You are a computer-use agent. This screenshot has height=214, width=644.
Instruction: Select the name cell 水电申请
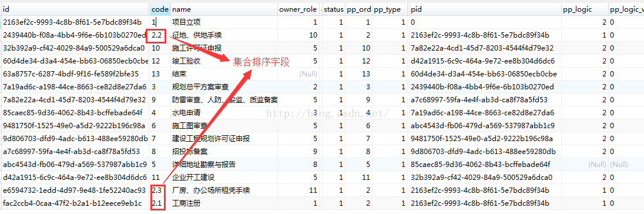(224, 112)
